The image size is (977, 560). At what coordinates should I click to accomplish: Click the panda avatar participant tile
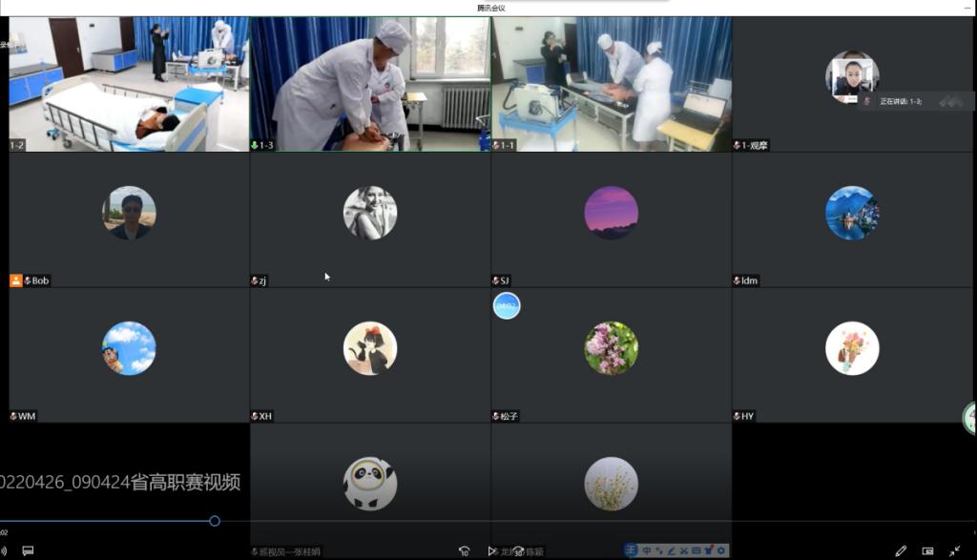coord(370,484)
